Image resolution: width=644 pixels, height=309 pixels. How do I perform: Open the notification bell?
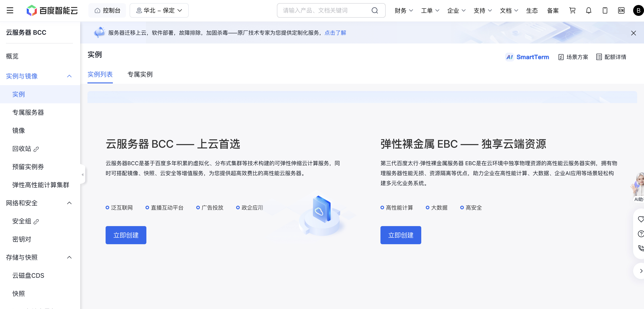[x=588, y=10]
